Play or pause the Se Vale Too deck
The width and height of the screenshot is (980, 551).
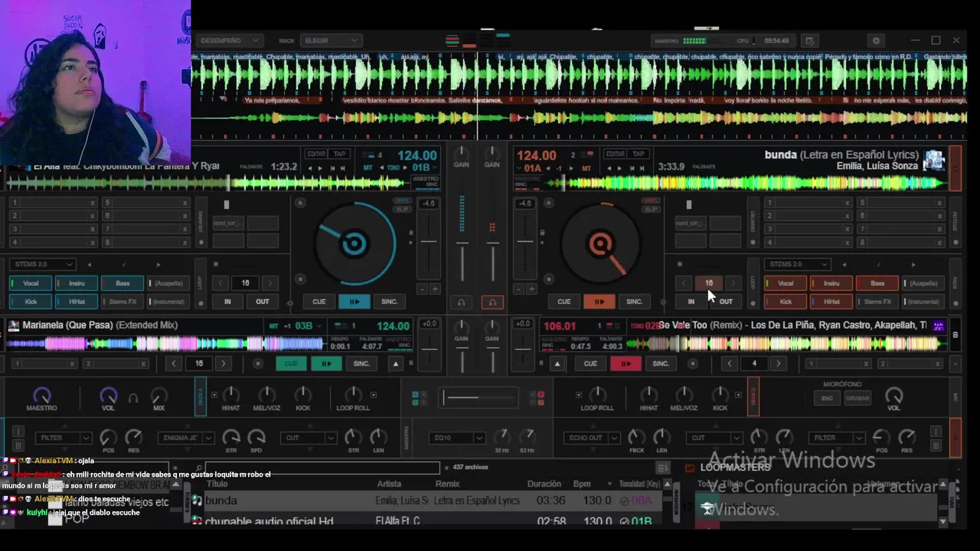[x=626, y=364]
